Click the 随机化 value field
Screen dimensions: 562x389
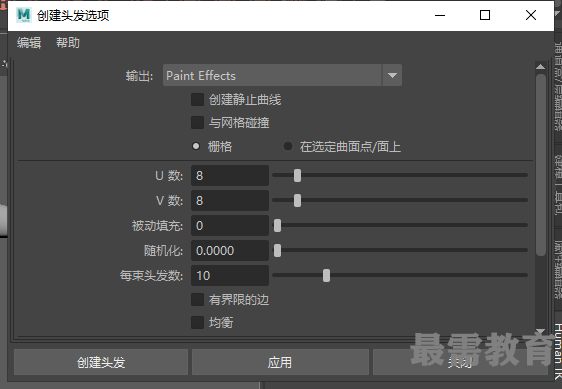[230, 251]
